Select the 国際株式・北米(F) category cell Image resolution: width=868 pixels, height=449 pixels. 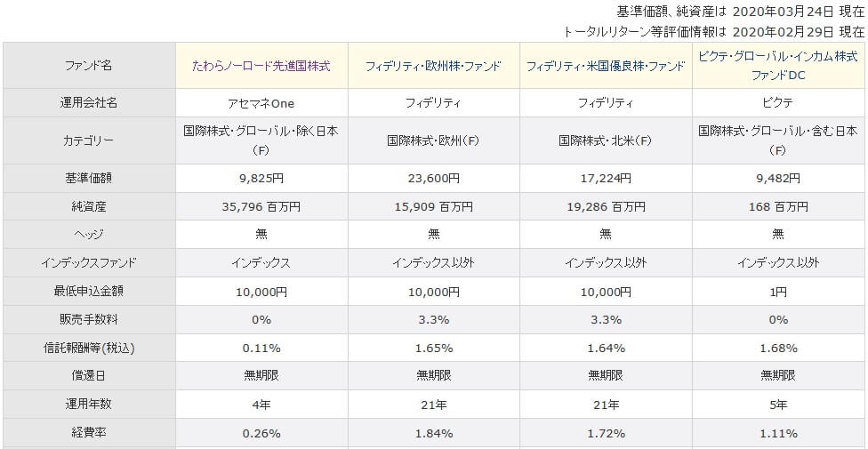pyautogui.click(x=606, y=140)
